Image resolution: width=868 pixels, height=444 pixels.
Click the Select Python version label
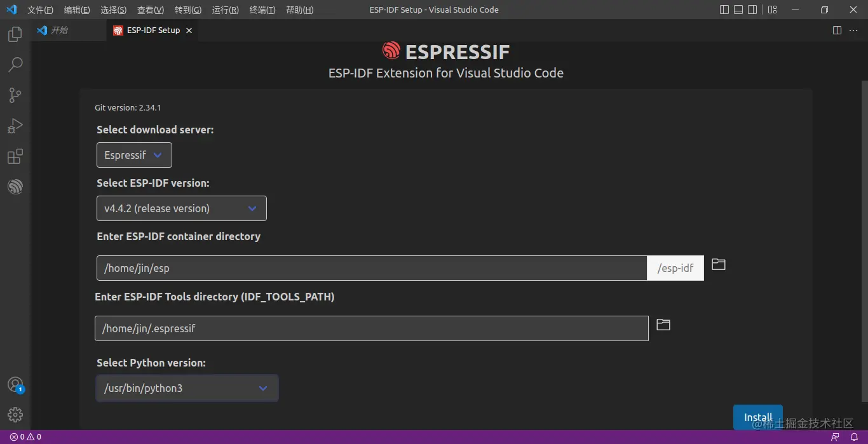pos(151,363)
